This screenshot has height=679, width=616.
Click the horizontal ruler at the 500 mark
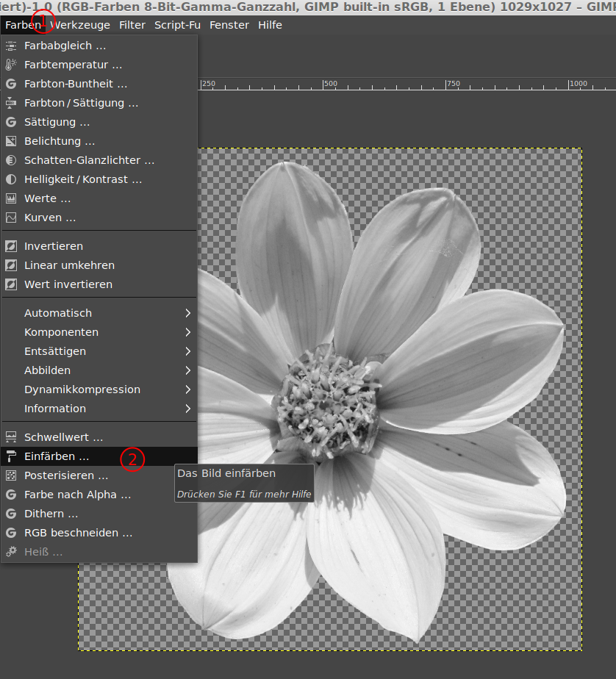325,84
